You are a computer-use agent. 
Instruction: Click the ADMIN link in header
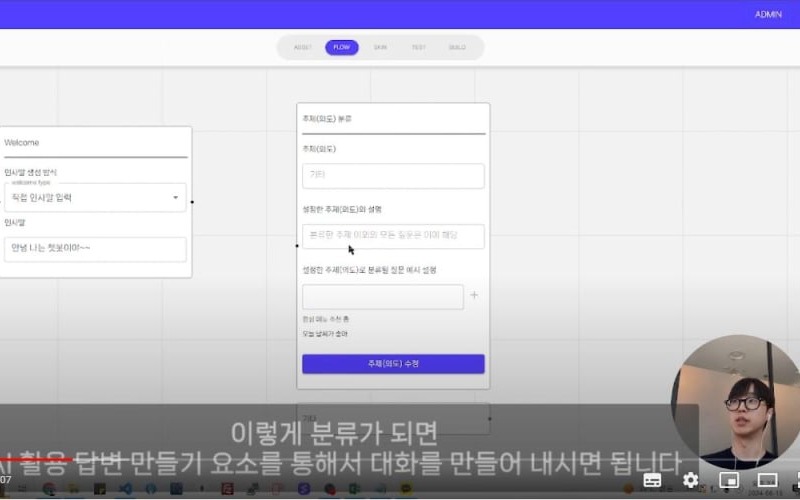pyautogui.click(x=768, y=15)
